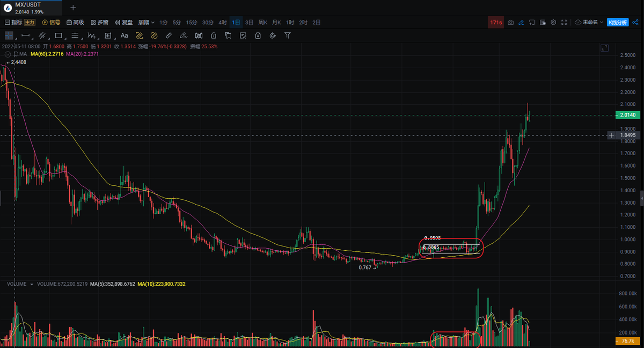This screenshot has width=644, height=348.
Task: Switch to 5分 timeframe
Action: click(177, 23)
